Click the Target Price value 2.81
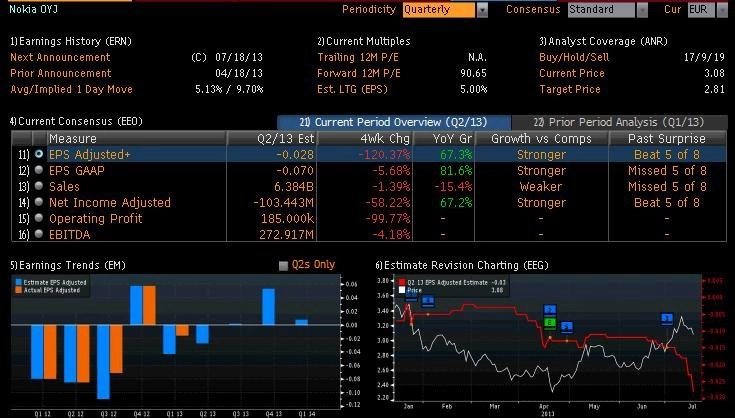Screen dimensions: 735x418 (x=714, y=89)
